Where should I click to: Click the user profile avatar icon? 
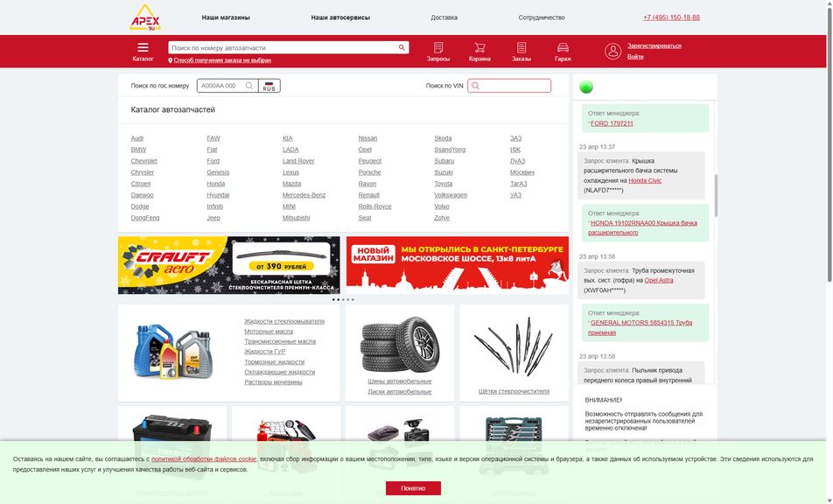click(x=612, y=51)
